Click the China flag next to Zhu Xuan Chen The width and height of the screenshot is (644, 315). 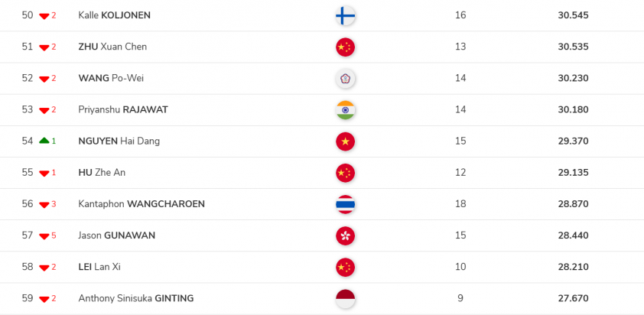[x=346, y=47]
